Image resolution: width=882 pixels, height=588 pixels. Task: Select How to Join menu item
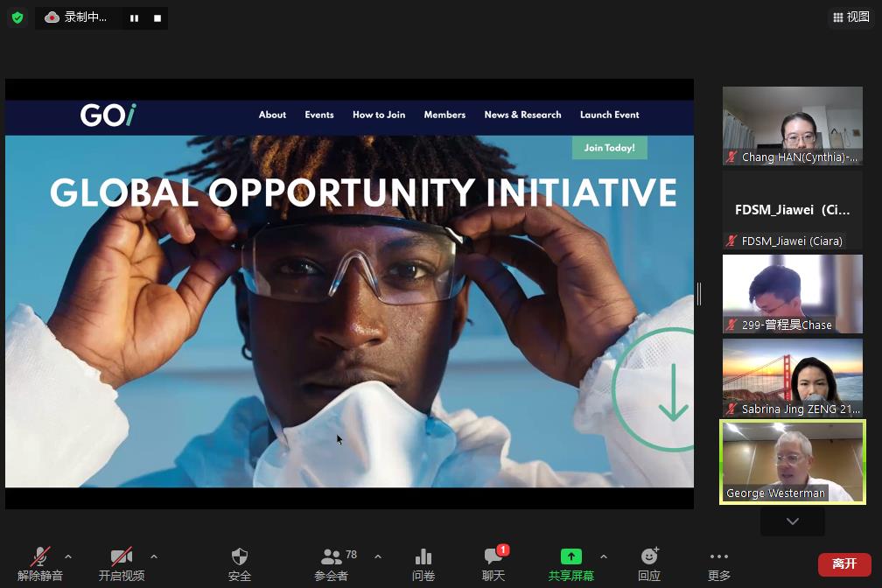[x=379, y=115]
